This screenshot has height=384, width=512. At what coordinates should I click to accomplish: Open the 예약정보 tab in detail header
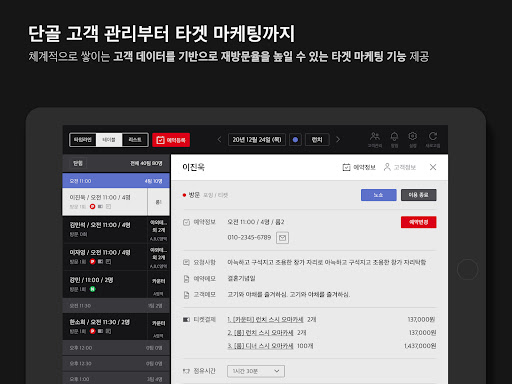click(359, 167)
